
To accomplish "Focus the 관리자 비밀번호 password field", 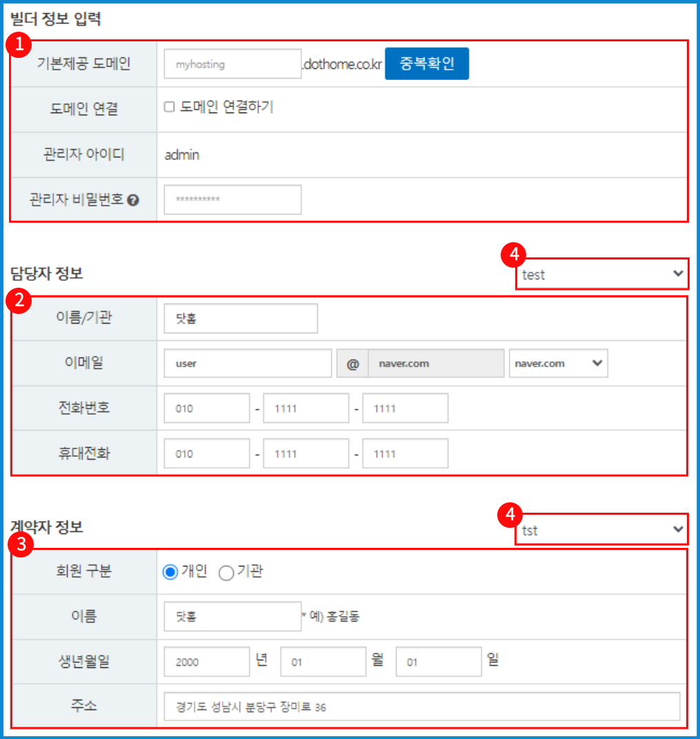I will click(x=232, y=199).
